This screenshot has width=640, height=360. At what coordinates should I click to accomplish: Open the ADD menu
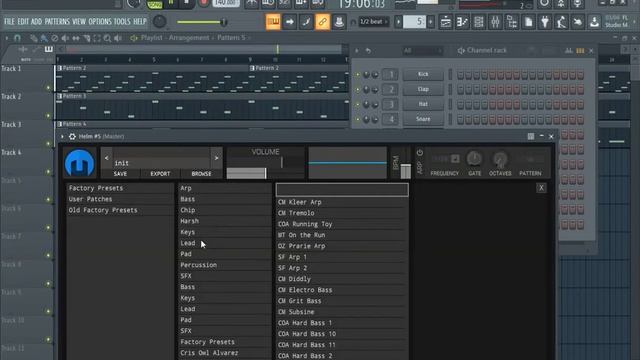coord(36,21)
